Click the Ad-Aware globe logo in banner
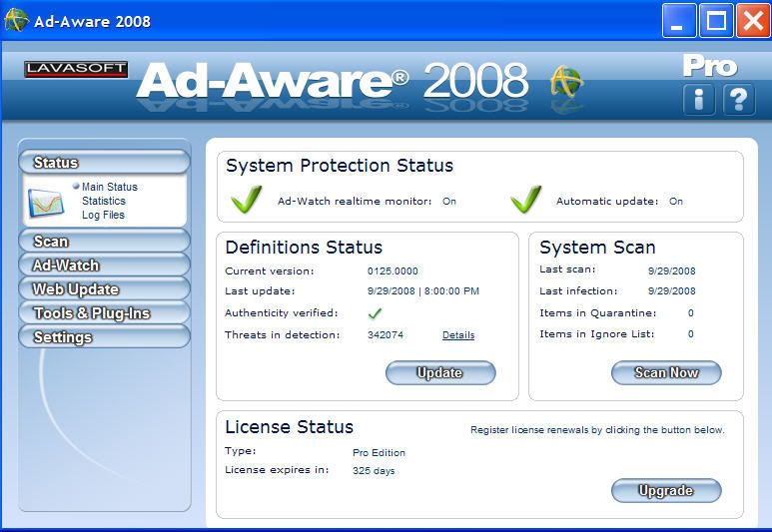772x532 pixels. 566,82
